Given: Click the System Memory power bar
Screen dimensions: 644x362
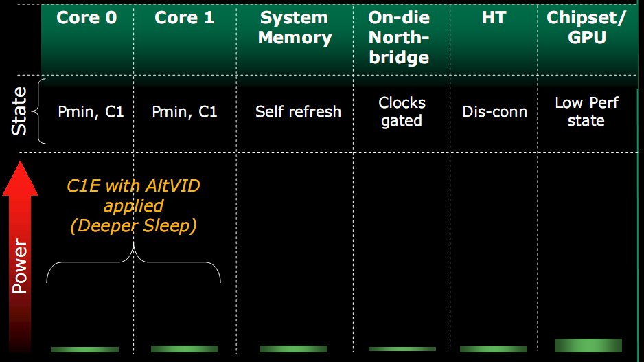Looking at the screenshot, I should click(294, 349).
